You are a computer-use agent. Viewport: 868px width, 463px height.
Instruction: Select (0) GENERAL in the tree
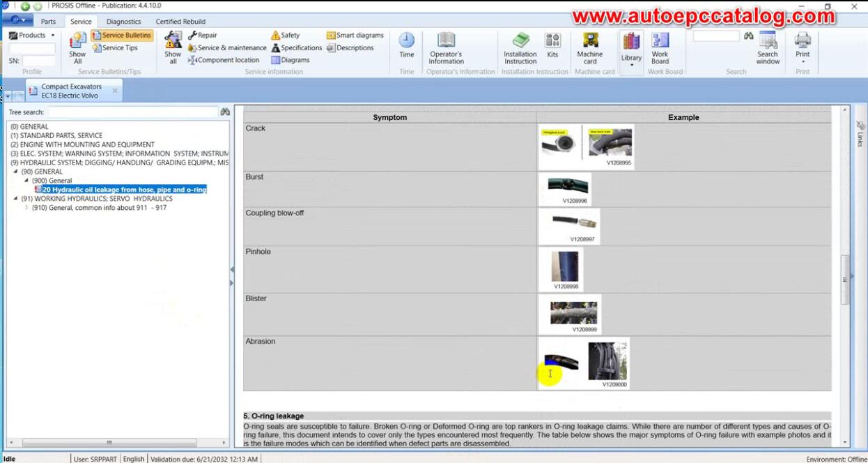point(29,127)
